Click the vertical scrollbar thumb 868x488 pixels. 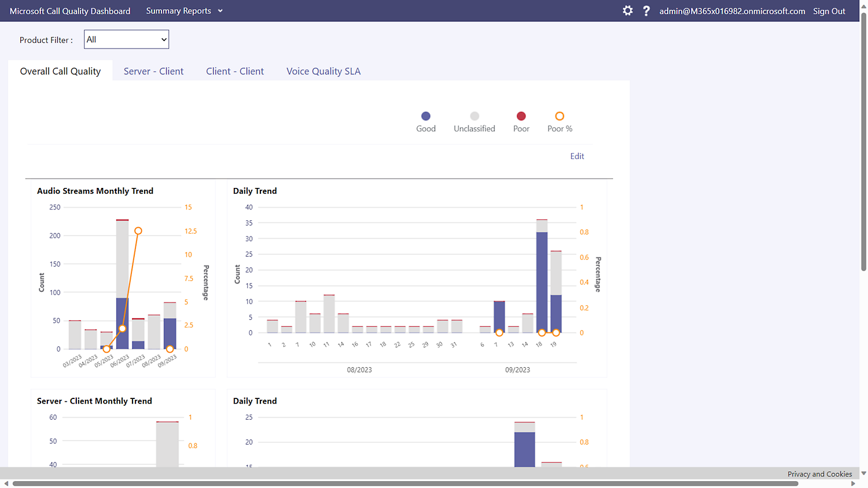863,142
